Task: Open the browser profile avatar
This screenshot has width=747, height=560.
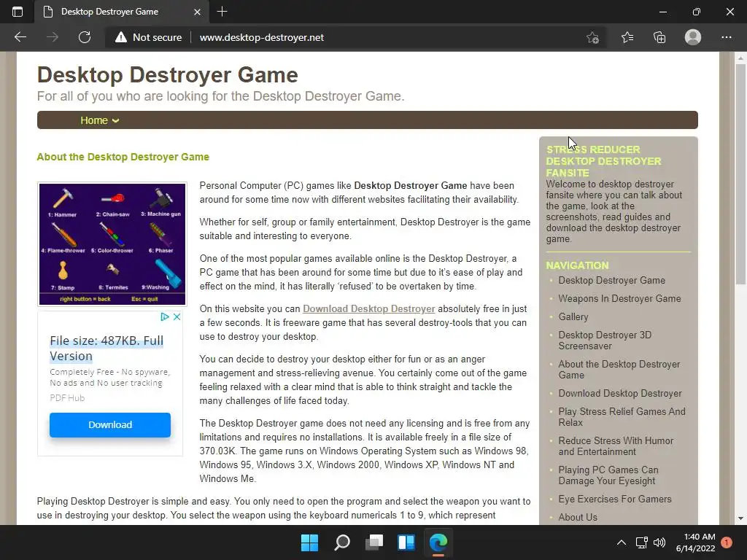Action: 693,37
